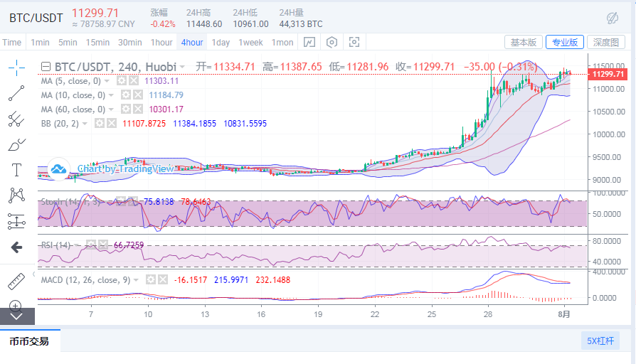This screenshot has height=364, width=636.
Task: Click the indicators chart icon in toolbar
Action: pyautogui.click(x=309, y=42)
